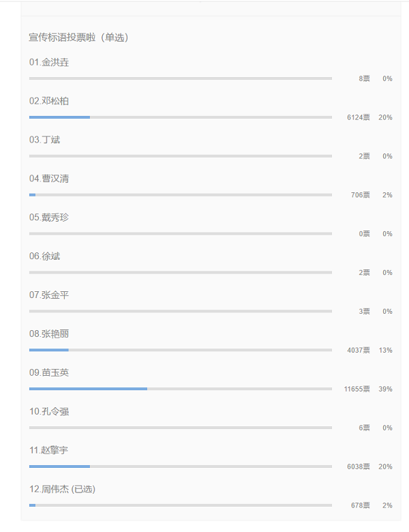The width and height of the screenshot is (409, 532).
Task: Click candidate 11.赵擎宇 label
Action: click(48, 450)
